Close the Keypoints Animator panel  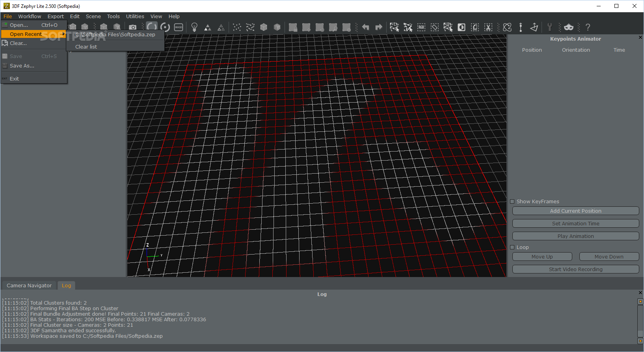point(640,37)
